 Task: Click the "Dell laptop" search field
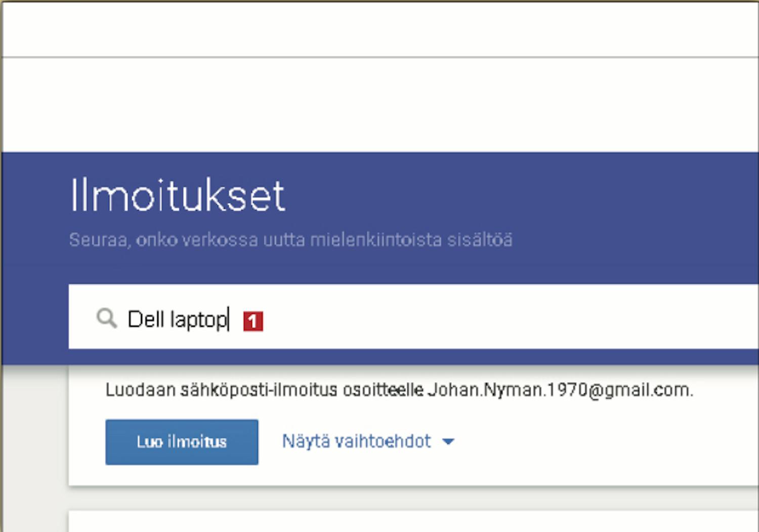413,317
